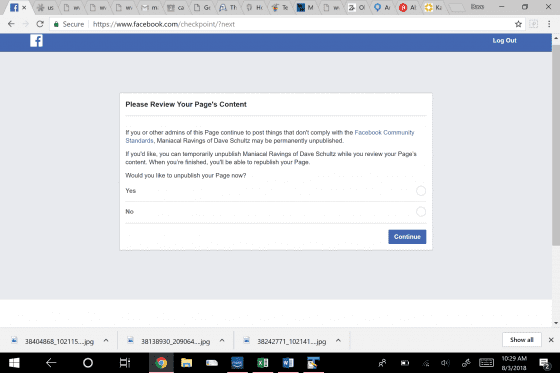Open the Chrome three-dot menu
Image resolution: width=560 pixels, height=373 pixels.
pos(549,24)
